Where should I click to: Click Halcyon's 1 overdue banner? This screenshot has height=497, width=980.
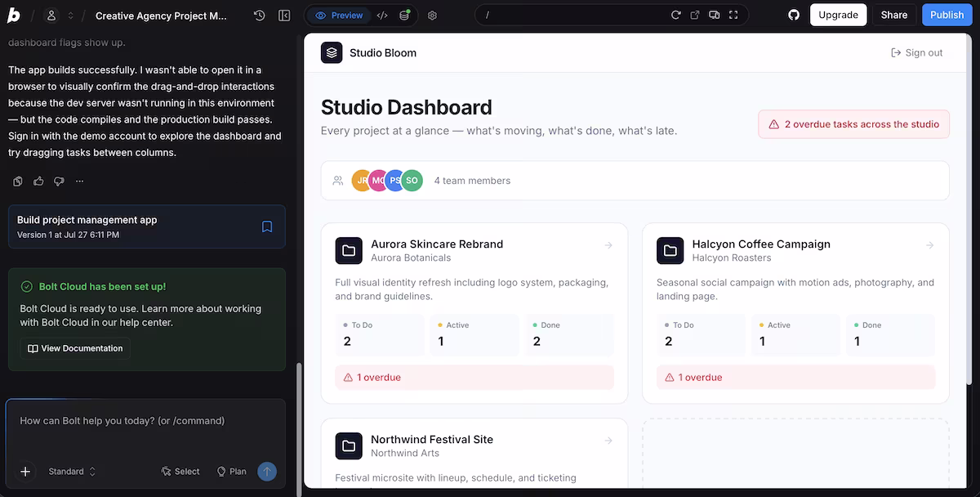tap(796, 378)
